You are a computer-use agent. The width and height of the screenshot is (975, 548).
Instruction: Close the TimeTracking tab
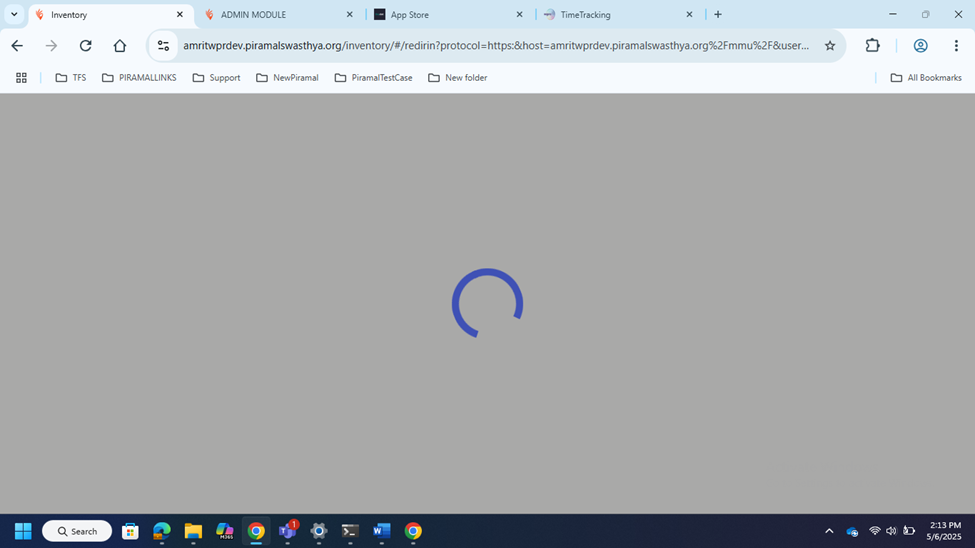[x=689, y=14]
